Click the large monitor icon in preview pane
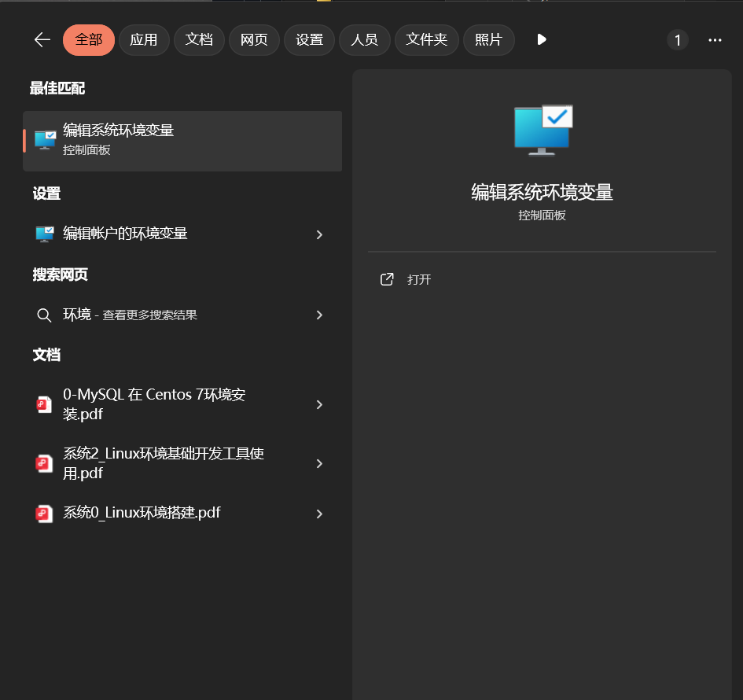 (x=543, y=131)
